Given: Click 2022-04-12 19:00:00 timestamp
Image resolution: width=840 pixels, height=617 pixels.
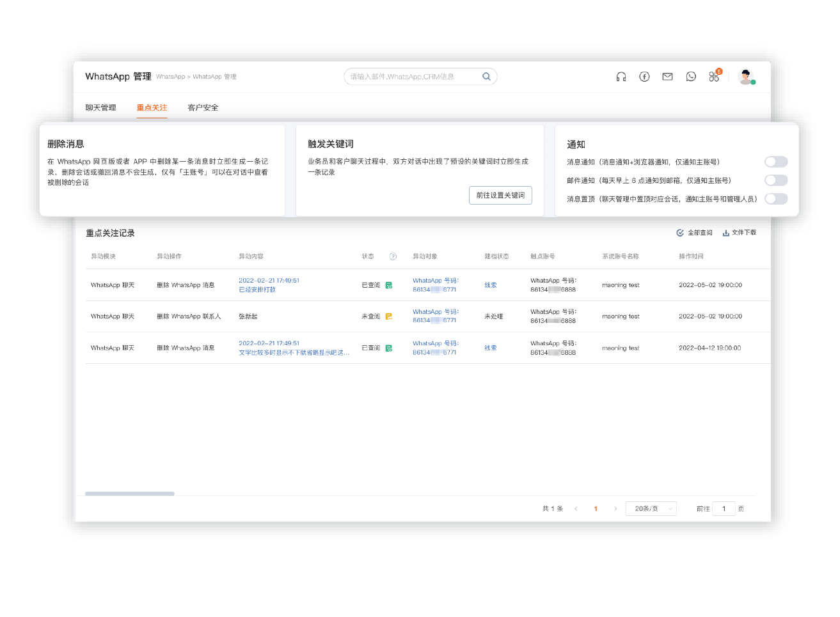Looking at the screenshot, I should point(710,348).
